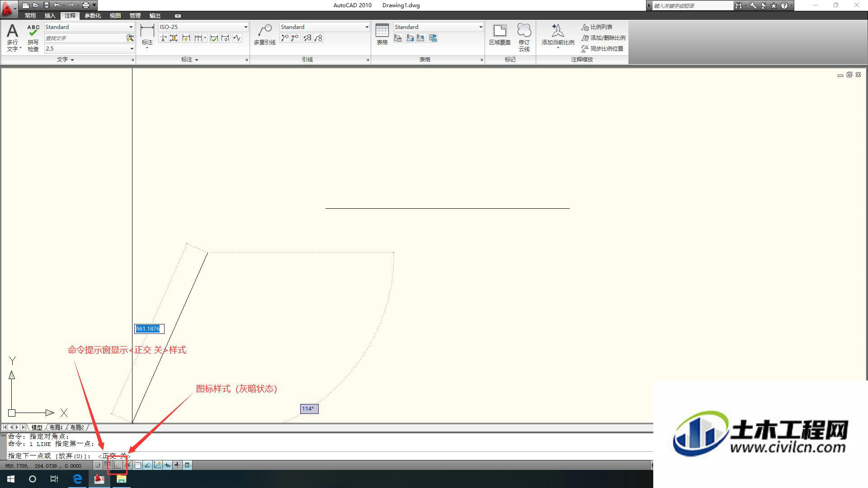Switch to the 参数化 ribbon tab
868x488 pixels.
93,16
